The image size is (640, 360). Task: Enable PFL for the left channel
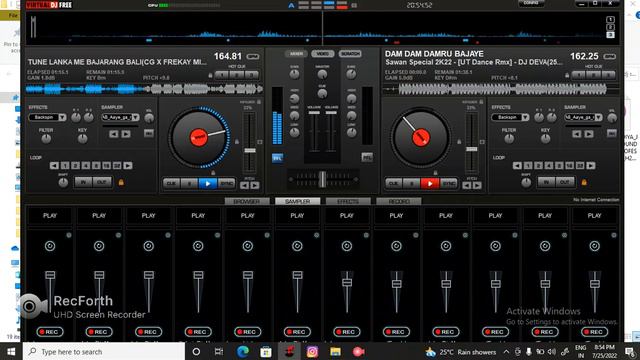coord(277,158)
